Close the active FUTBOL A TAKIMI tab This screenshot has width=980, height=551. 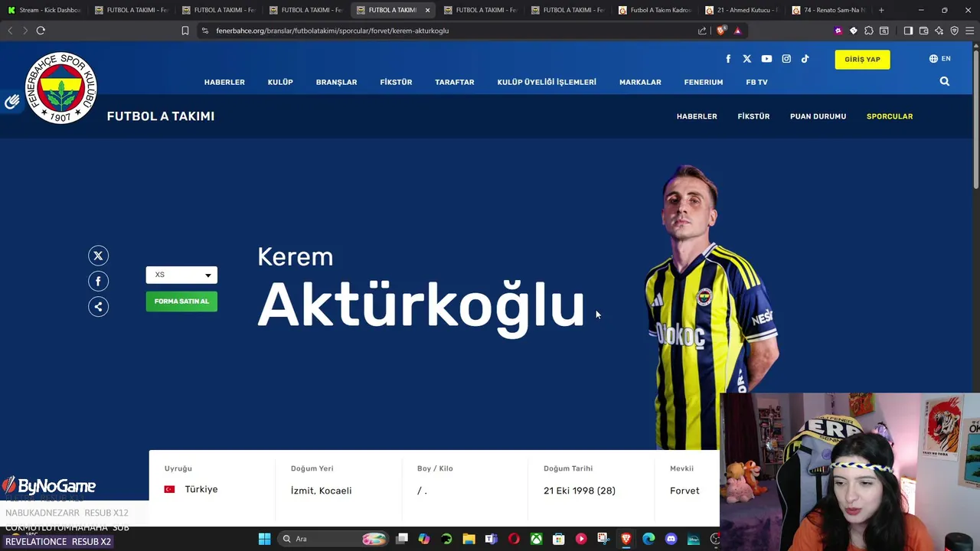click(x=427, y=10)
